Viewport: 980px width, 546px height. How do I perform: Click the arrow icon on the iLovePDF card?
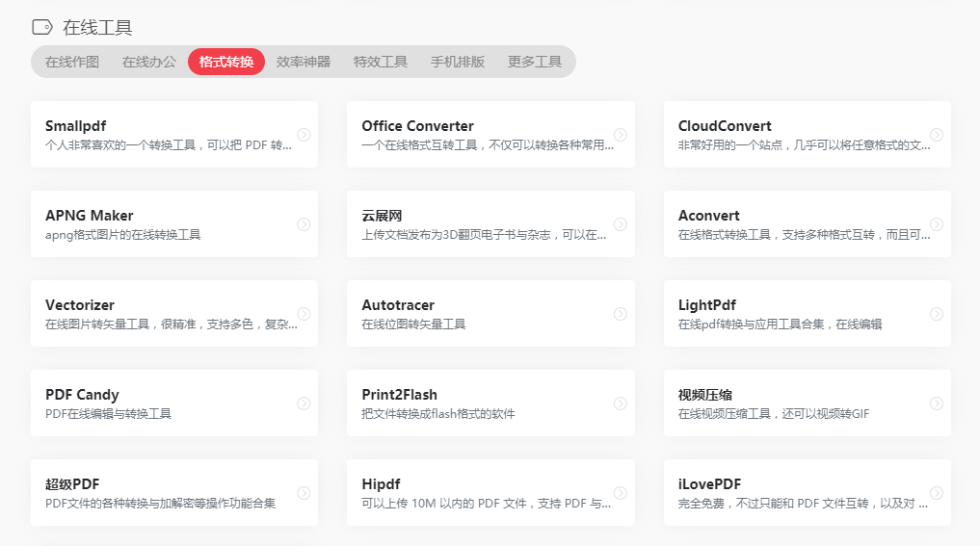(937, 492)
